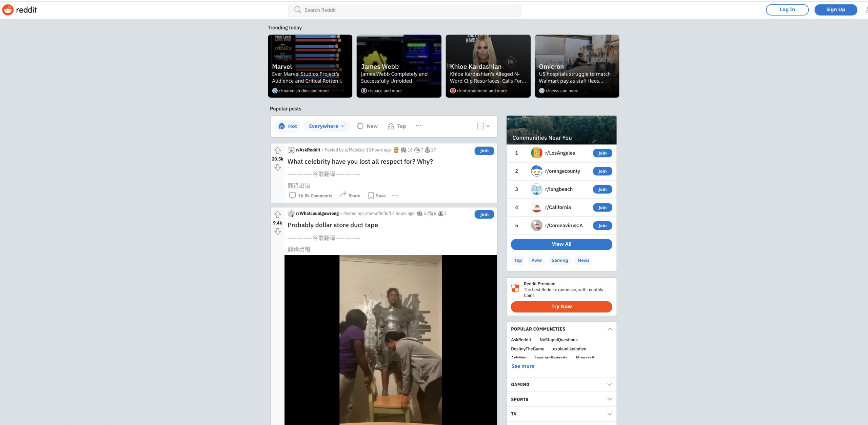The height and width of the screenshot is (425, 868).
Task: Open u/MatsGry user profile link
Action: [x=354, y=150]
